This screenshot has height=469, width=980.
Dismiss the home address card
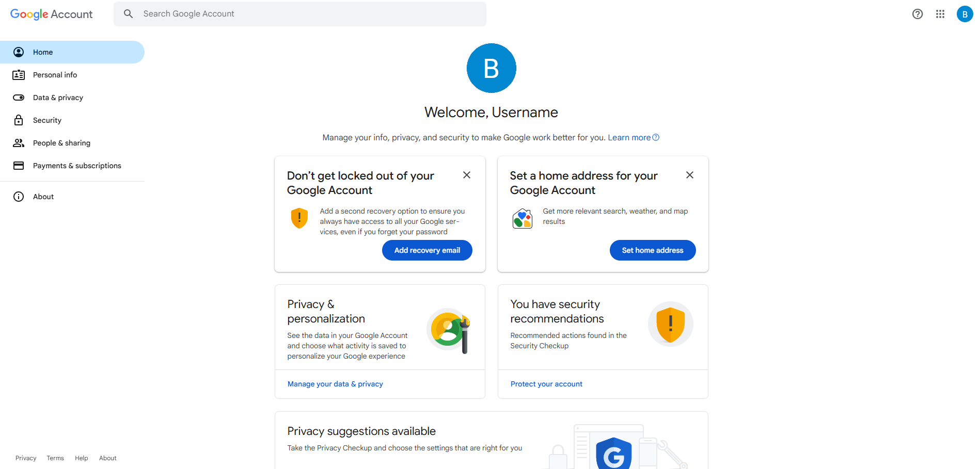coord(689,175)
